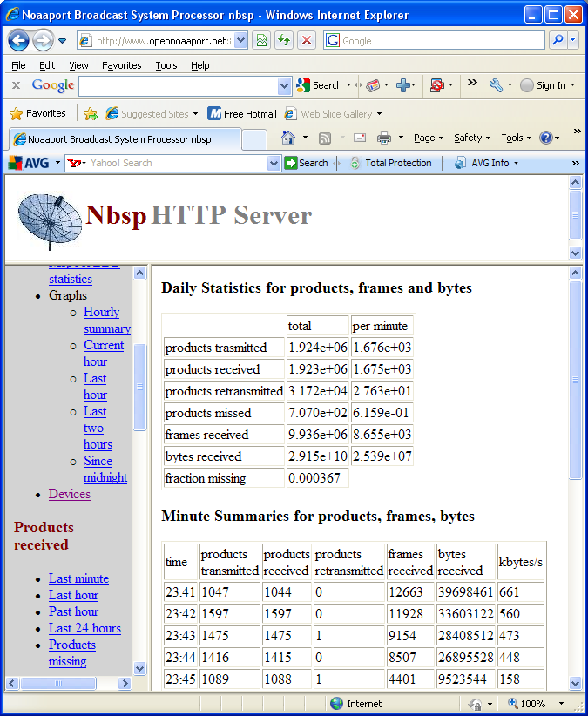This screenshot has width=588, height=716.
Task: Click the popup blocker icon
Action: point(437,85)
